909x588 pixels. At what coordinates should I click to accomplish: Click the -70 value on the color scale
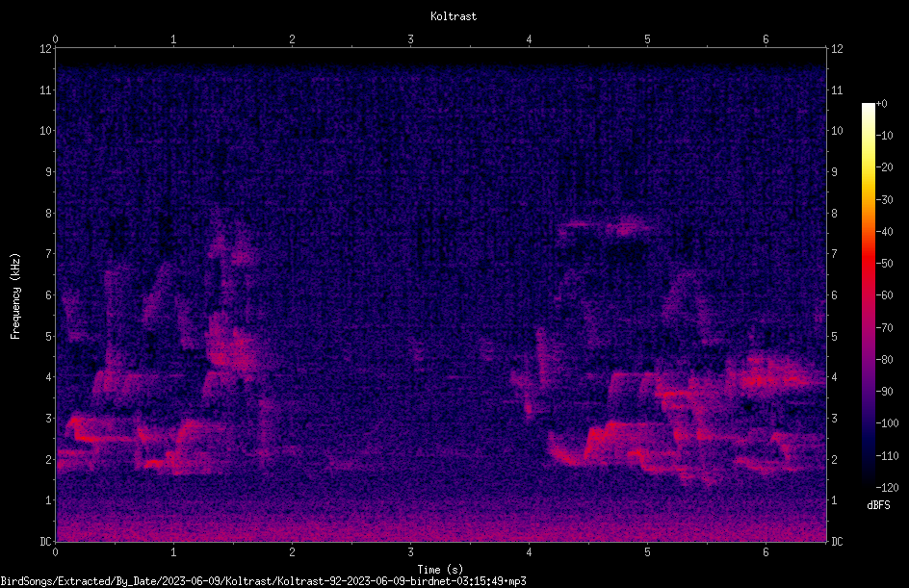(x=884, y=328)
